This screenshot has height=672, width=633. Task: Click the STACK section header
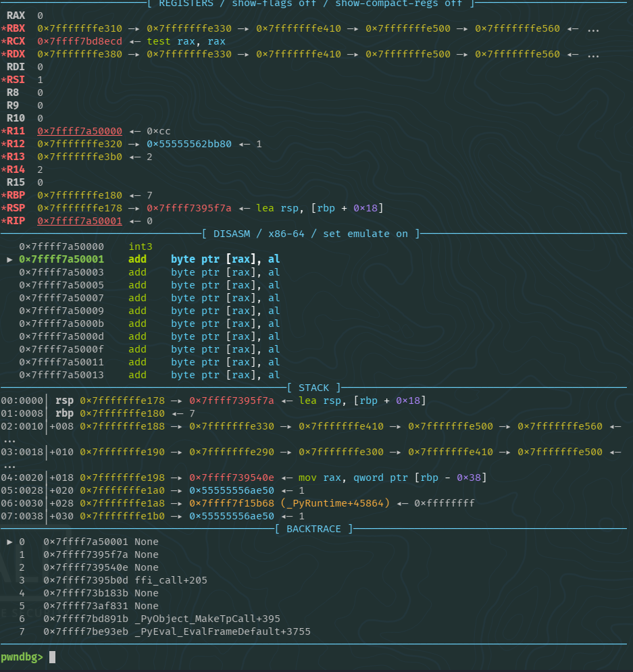coord(313,388)
